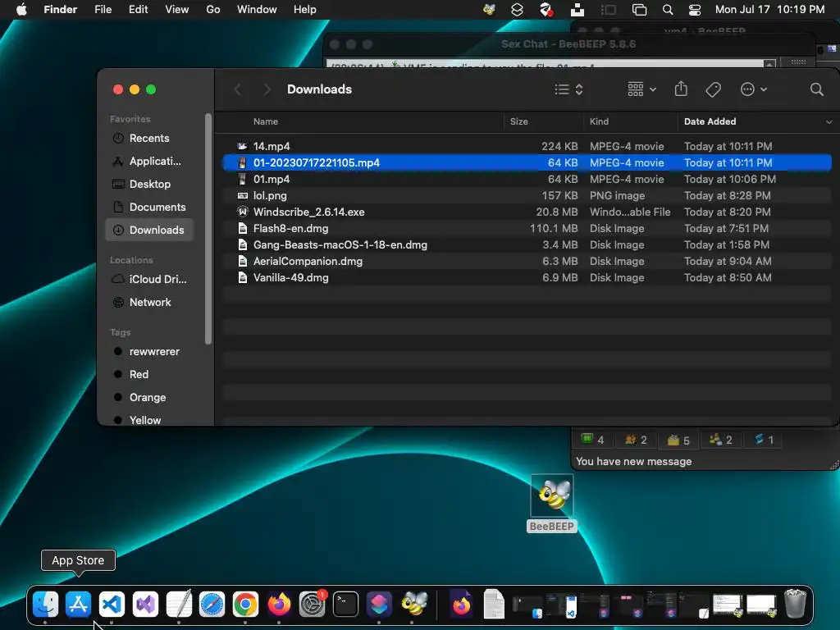Open Control Center toggles icon
Image resolution: width=840 pixels, height=630 pixels.
pyautogui.click(x=695, y=10)
